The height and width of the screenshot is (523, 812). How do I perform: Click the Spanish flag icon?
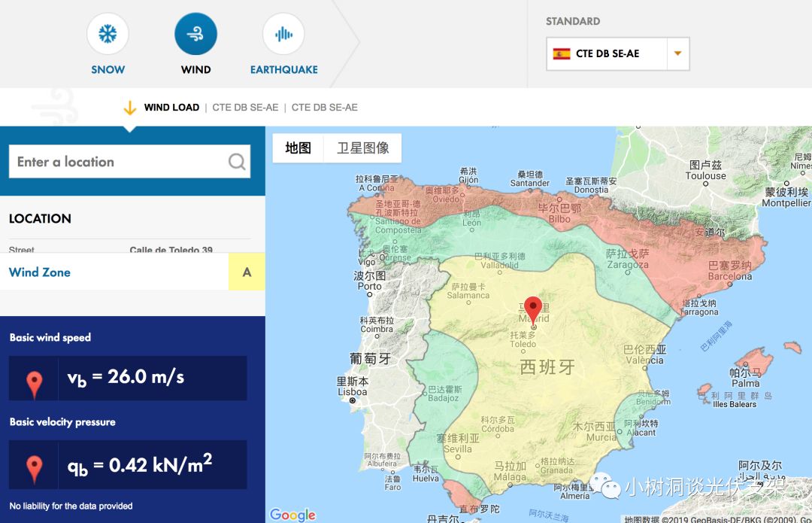(561, 54)
